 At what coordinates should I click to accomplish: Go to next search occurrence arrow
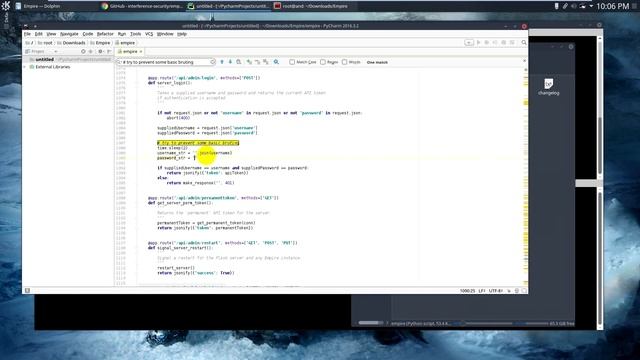[x=230, y=62]
